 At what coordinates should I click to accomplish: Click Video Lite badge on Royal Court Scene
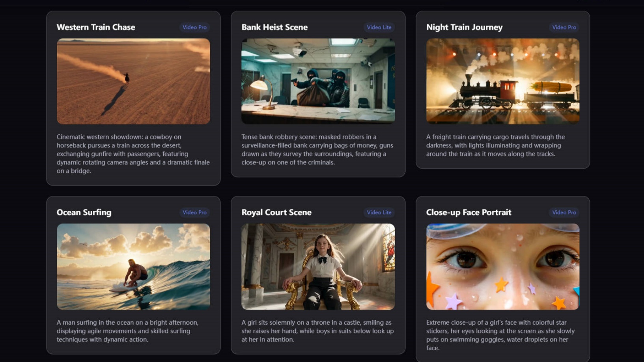(379, 212)
